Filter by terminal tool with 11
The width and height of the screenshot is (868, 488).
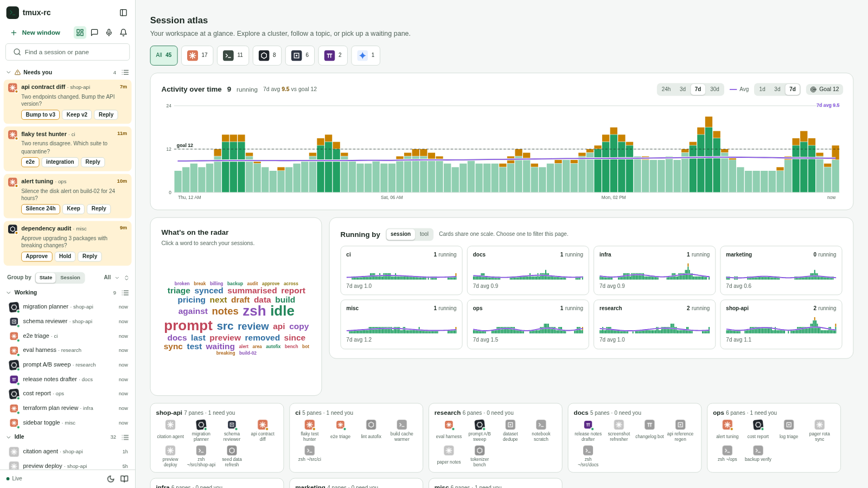coord(233,55)
